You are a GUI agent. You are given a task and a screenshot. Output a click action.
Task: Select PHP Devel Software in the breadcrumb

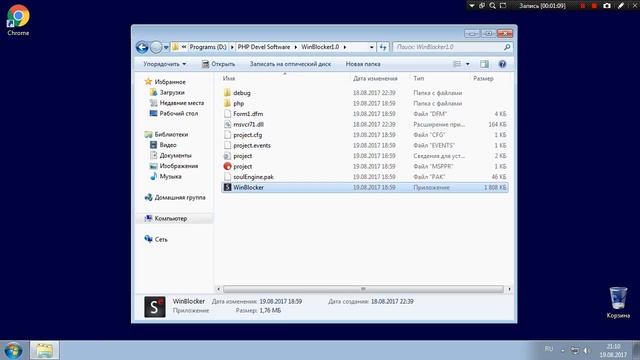click(264, 47)
